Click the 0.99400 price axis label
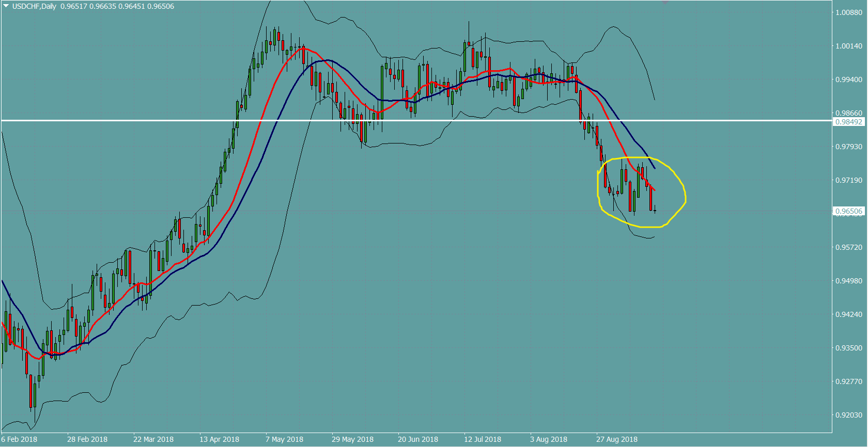The height and width of the screenshot is (447, 868). pyautogui.click(x=849, y=79)
